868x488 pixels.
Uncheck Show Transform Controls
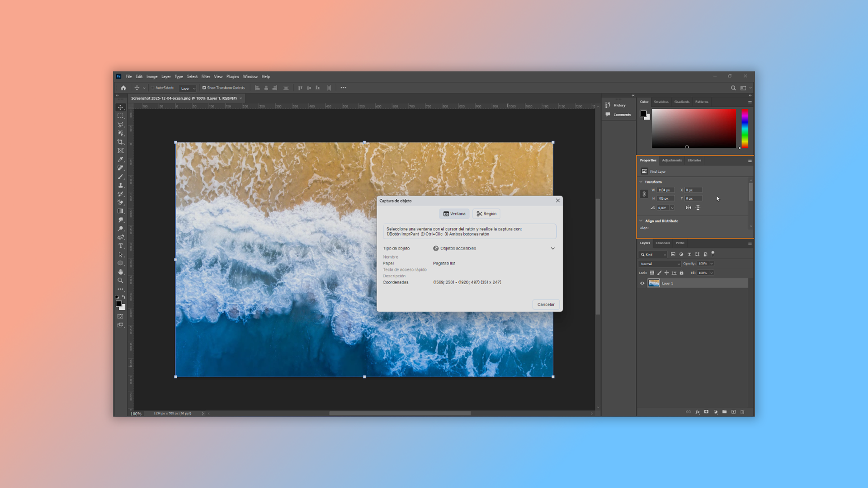pyautogui.click(x=204, y=88)
